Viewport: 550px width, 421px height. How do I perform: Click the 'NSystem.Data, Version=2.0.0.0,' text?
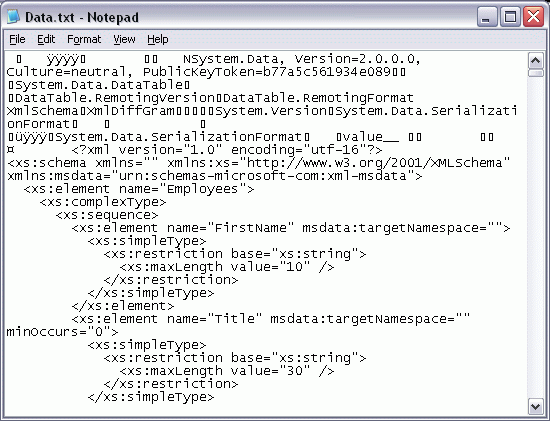pyautogui.click(x=302, y=59)
